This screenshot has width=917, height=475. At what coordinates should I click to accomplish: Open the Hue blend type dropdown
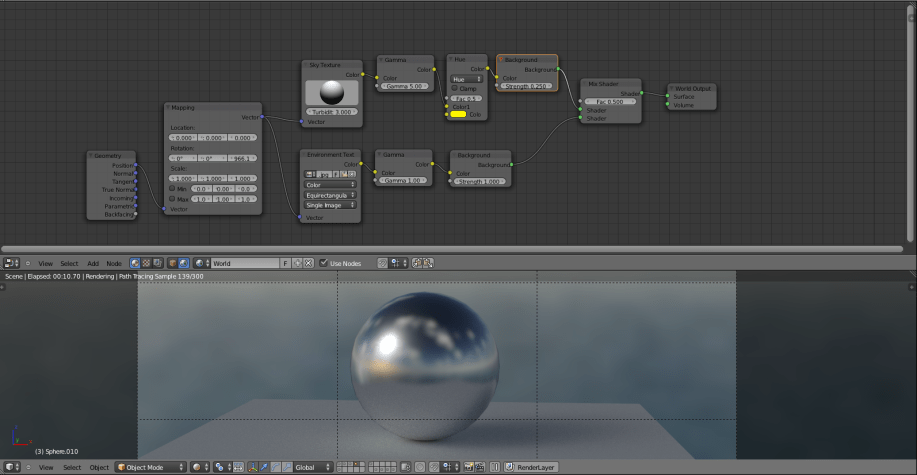click(466, 78)
